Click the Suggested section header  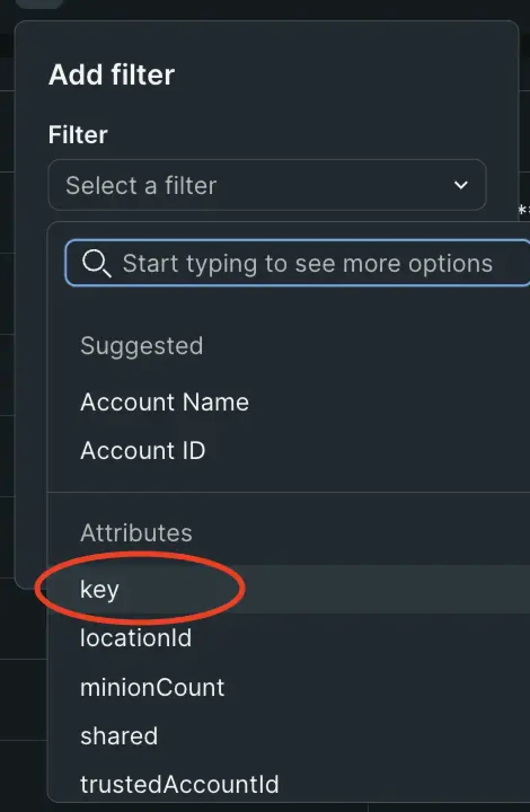(142, 346)
